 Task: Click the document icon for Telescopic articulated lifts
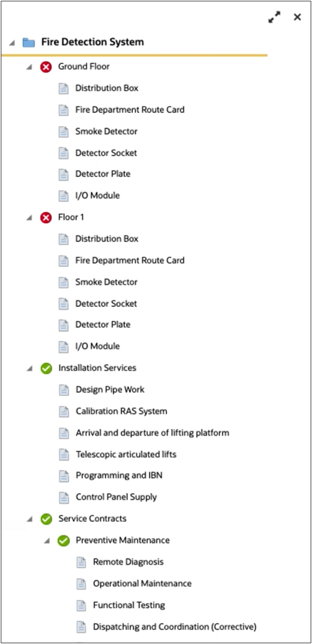[x=63, y=454]
